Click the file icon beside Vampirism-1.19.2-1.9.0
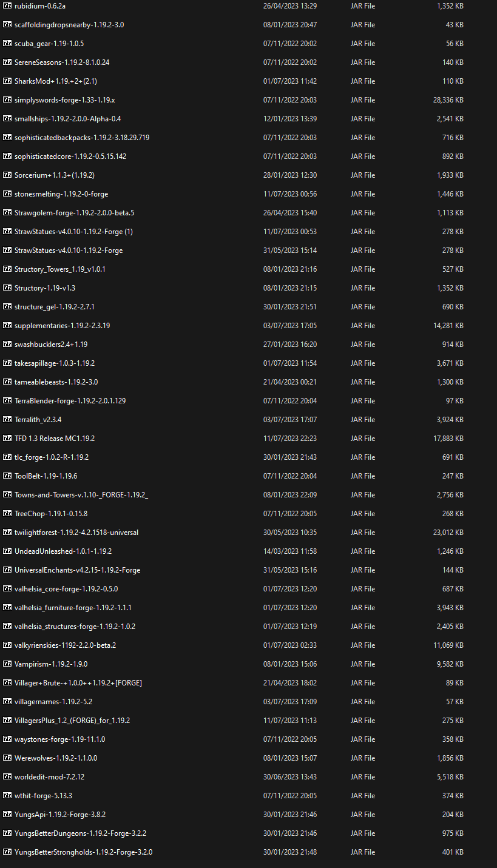The width and height of the screenshot is (497, 868). 7,664
